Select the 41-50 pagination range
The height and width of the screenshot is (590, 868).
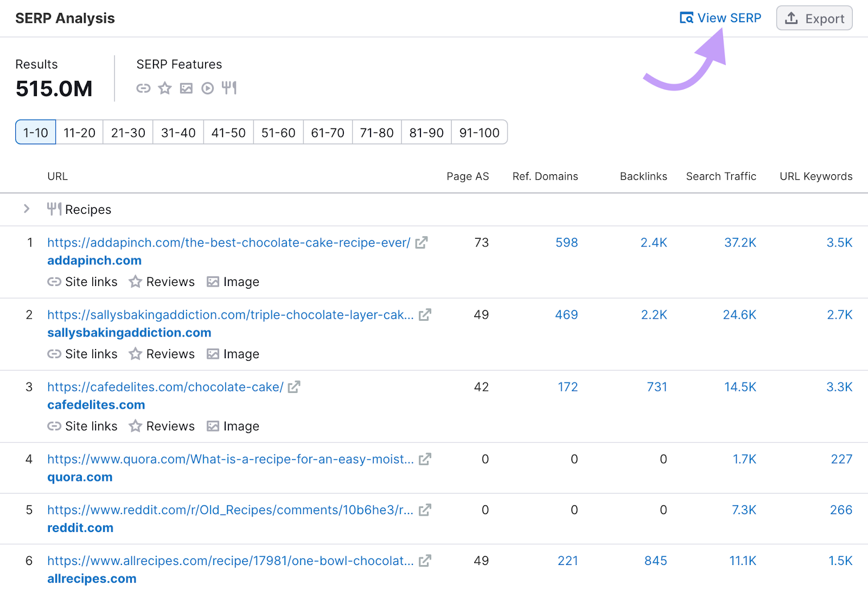pyautogui.click(x=228, y=132)
